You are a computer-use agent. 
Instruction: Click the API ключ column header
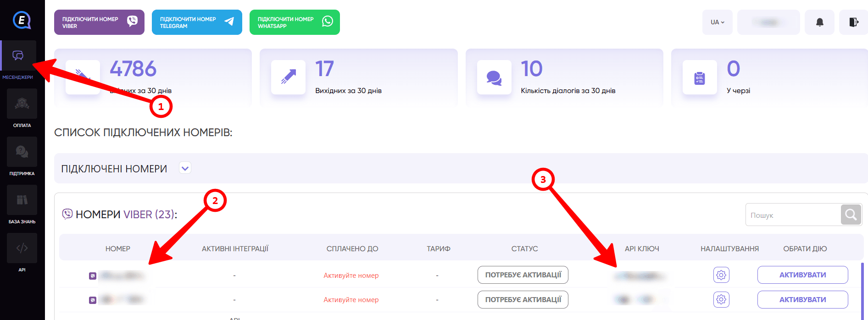click(642, 248)
